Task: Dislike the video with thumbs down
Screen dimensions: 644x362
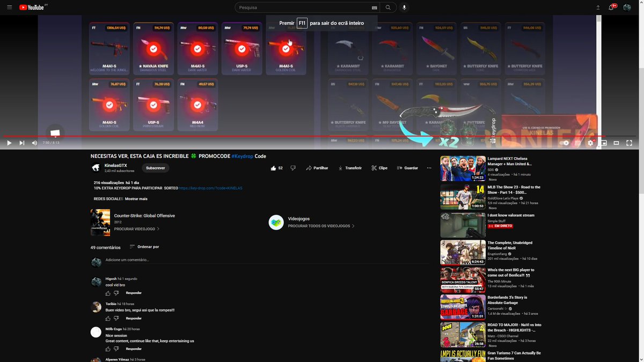Action: (293, 168)
